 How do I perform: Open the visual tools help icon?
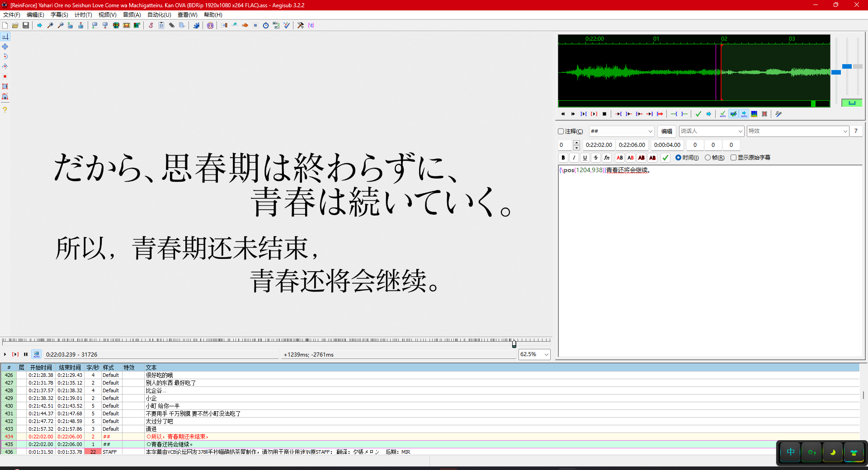coord(5,110)
